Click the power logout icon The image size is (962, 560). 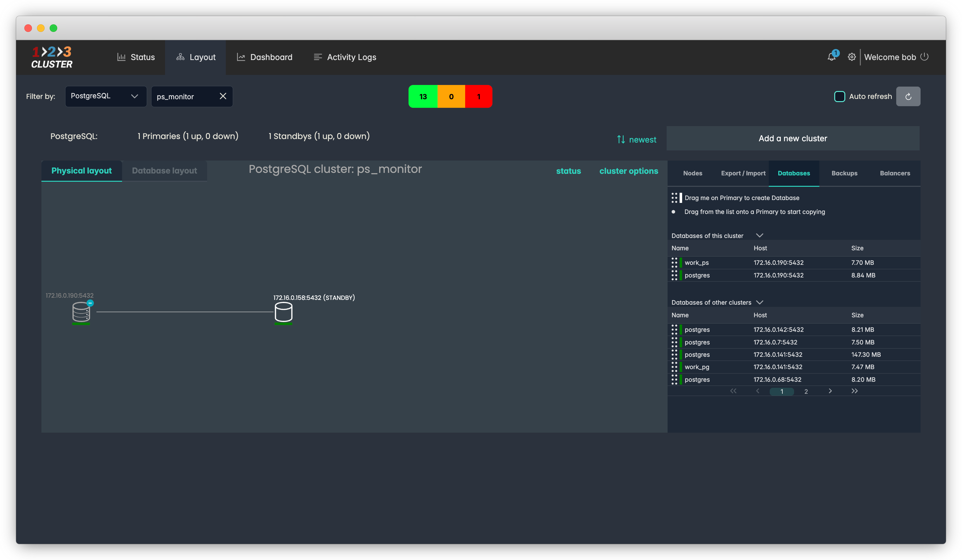point(924,57)
